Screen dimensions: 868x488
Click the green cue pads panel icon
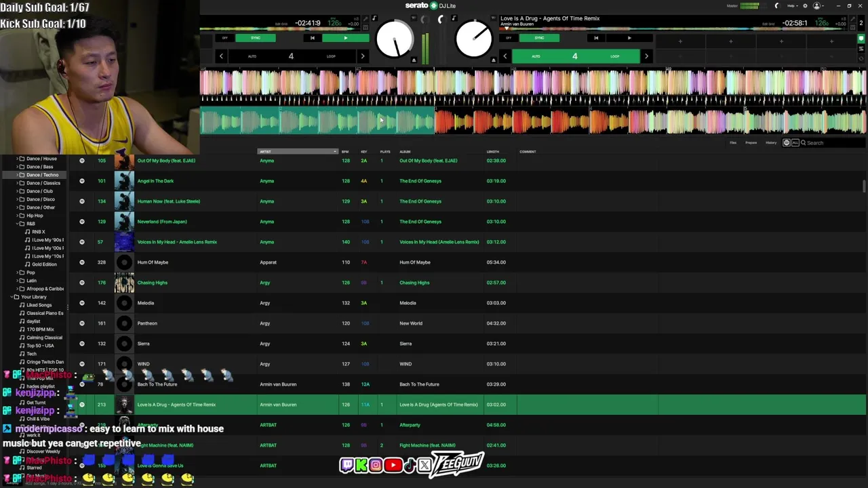[861, 39]
